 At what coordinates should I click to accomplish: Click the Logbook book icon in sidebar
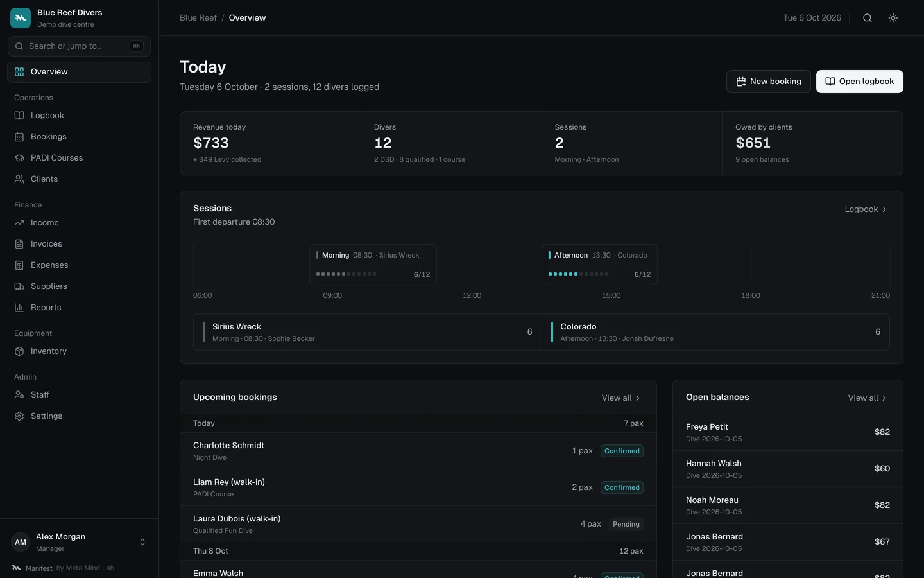(x=19, y=116)
